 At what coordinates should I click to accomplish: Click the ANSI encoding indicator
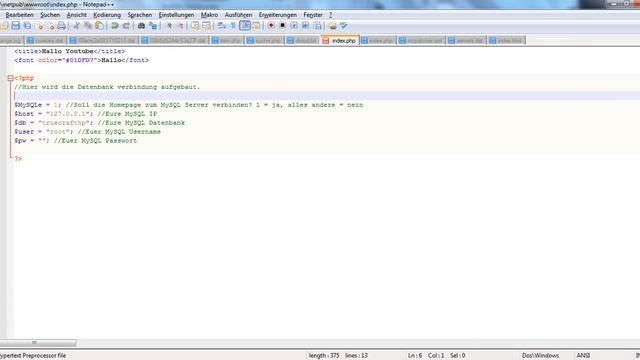583,356
